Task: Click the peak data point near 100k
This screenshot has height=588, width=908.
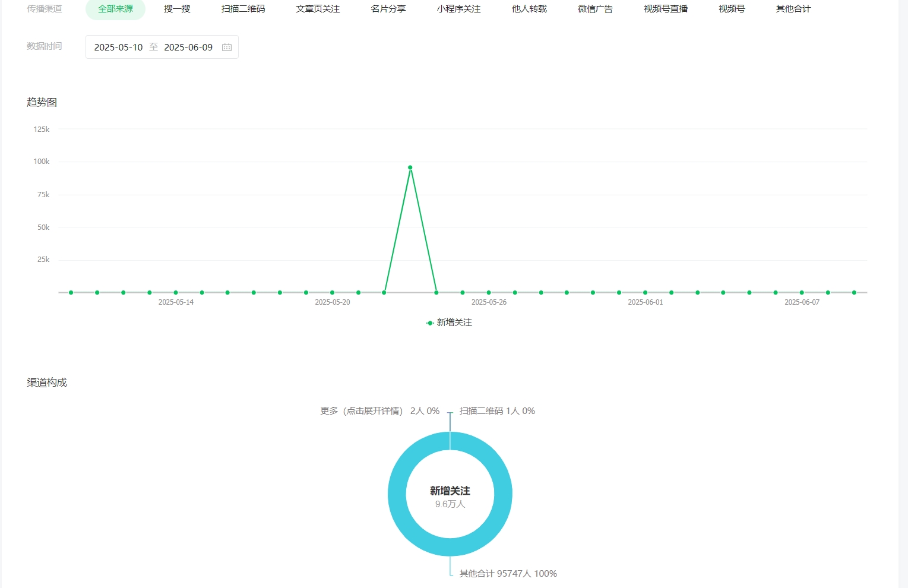Action: tap(410, 167)
